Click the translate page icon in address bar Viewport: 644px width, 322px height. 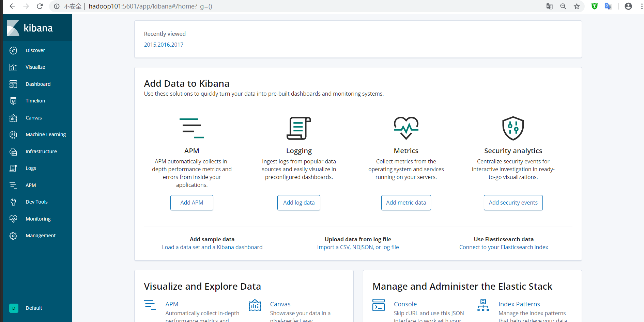(x=549, y=6)
